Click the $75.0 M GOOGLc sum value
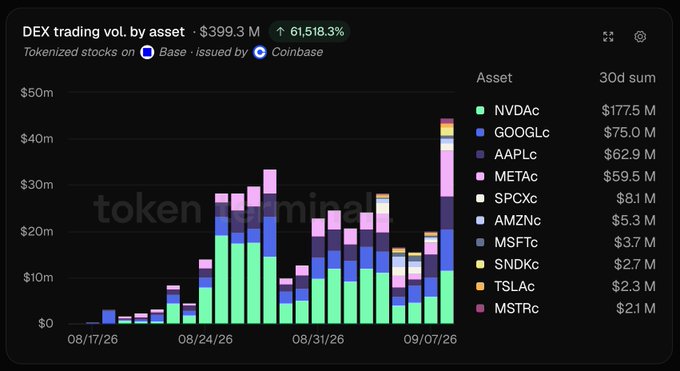The image size is (680, 371). click(x=630, y=132)
